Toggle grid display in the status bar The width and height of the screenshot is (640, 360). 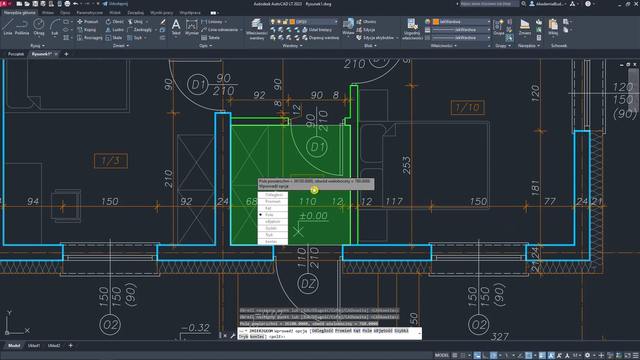[454, 356]
